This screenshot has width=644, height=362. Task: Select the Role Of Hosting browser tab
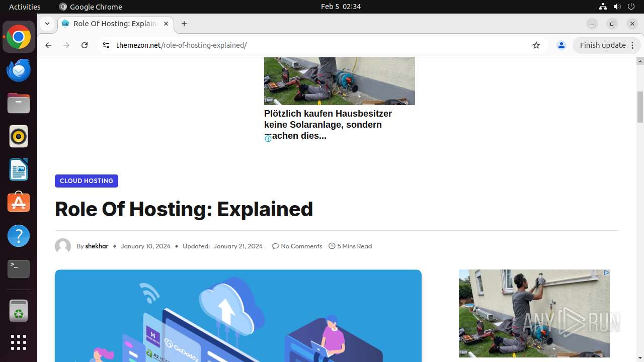click(x=116, y=24)
